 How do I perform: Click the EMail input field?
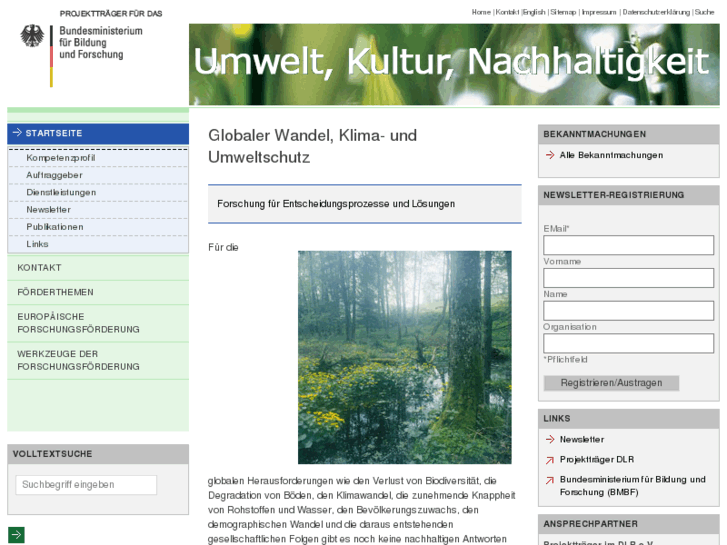tap(628, 245)
